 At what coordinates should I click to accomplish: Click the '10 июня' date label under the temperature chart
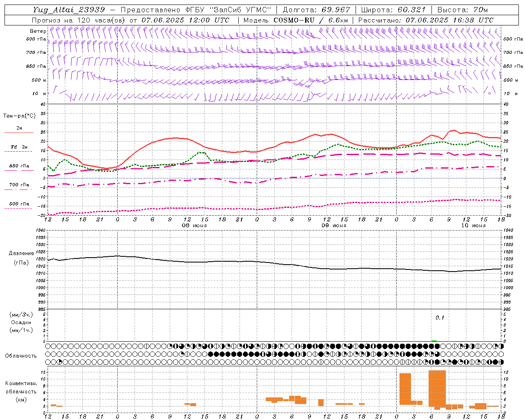click(473, 226)
